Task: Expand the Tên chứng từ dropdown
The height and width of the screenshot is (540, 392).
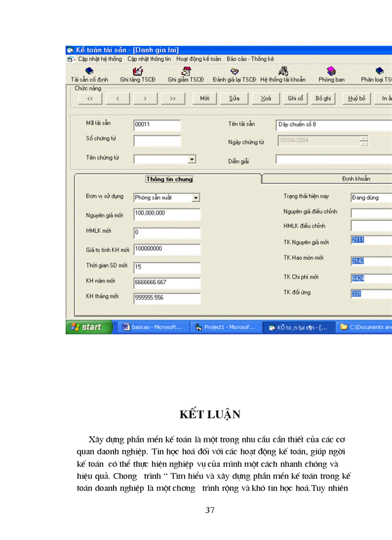Action: coord(192,159)
